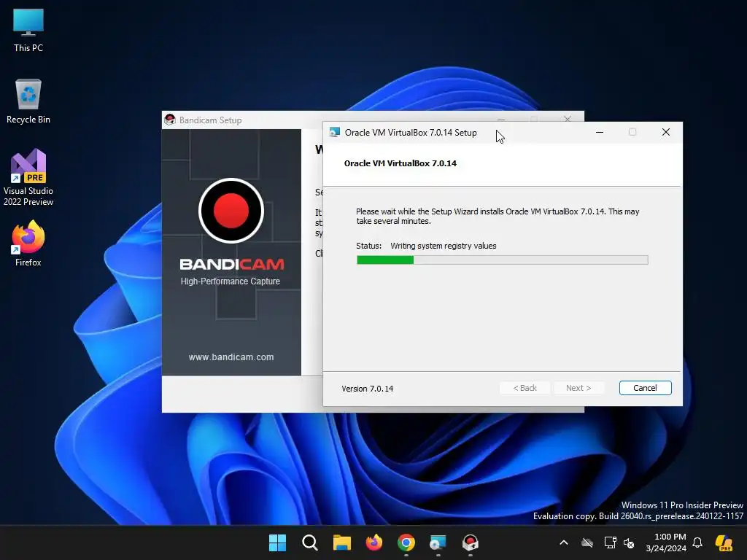Cancel the VirtualBox installation
This screenshot has width=747, height=560.
tap(645, 388)
